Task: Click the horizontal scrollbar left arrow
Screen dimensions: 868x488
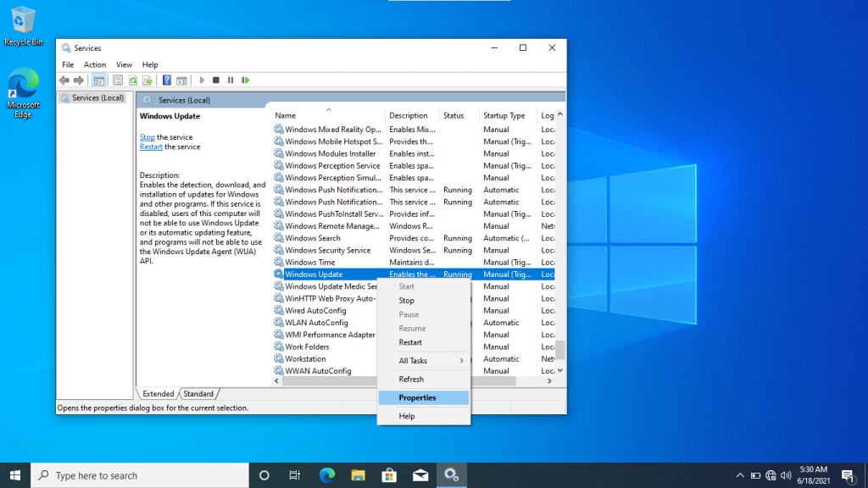Action: 277,381
